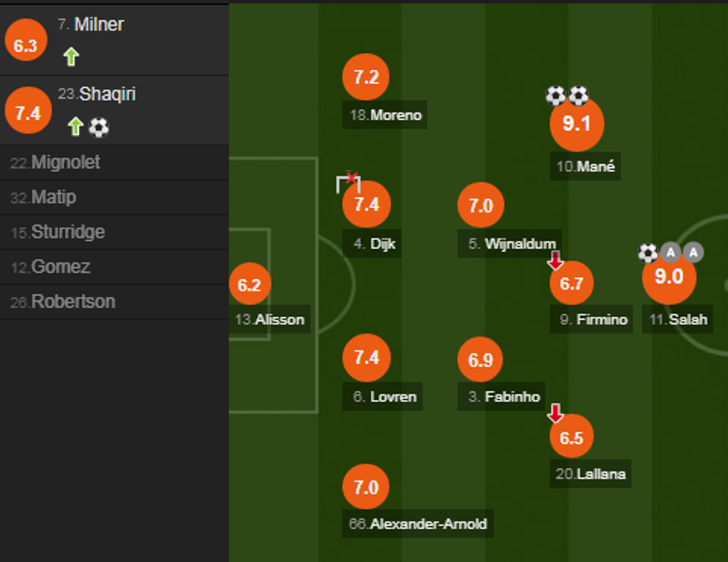This screenshot has height=562, width=728.
Task: Select Mané's 9.1 rating circle
Action: 576,124
